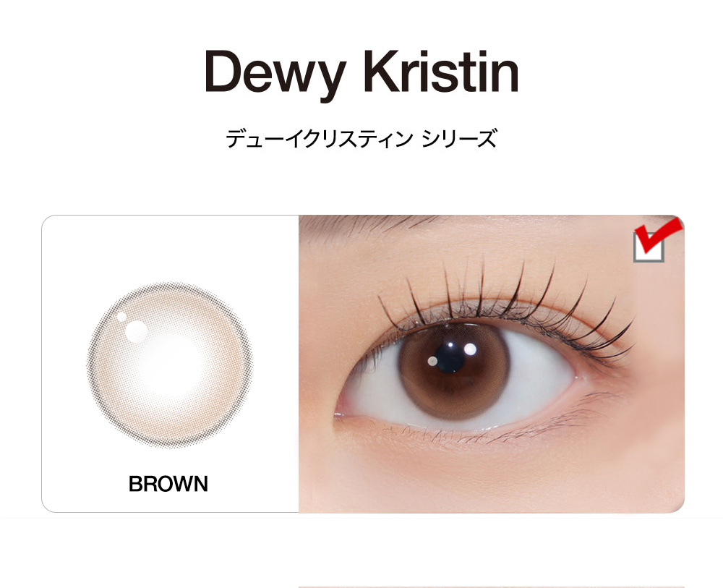The height and width of the screenshot is (588, 723).
Task: Click the large white highlight on lens graphic
Action: pos(137,331)
